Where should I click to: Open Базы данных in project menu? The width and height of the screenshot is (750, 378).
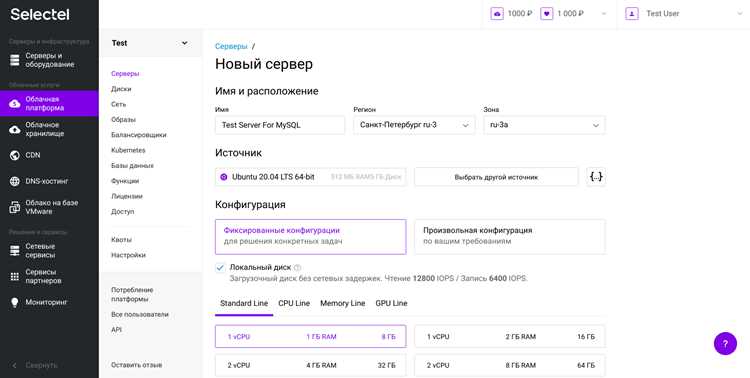point(132,166)
